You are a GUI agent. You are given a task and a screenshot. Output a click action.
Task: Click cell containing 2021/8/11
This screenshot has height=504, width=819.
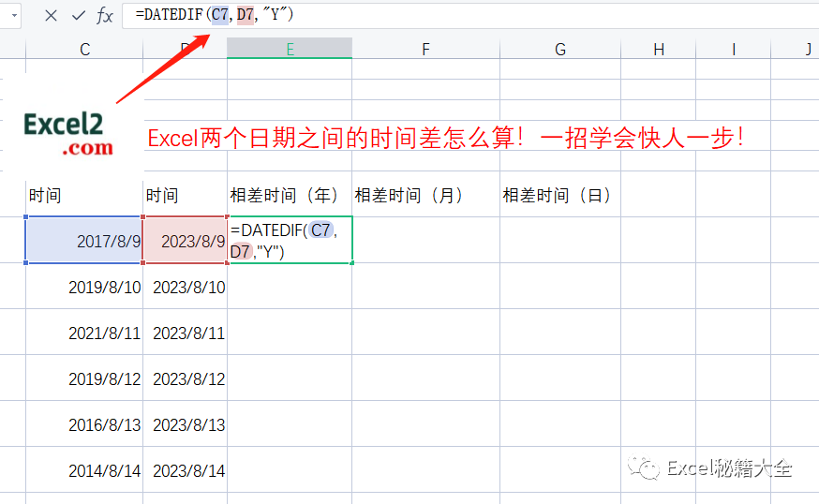tap(84, 333)
